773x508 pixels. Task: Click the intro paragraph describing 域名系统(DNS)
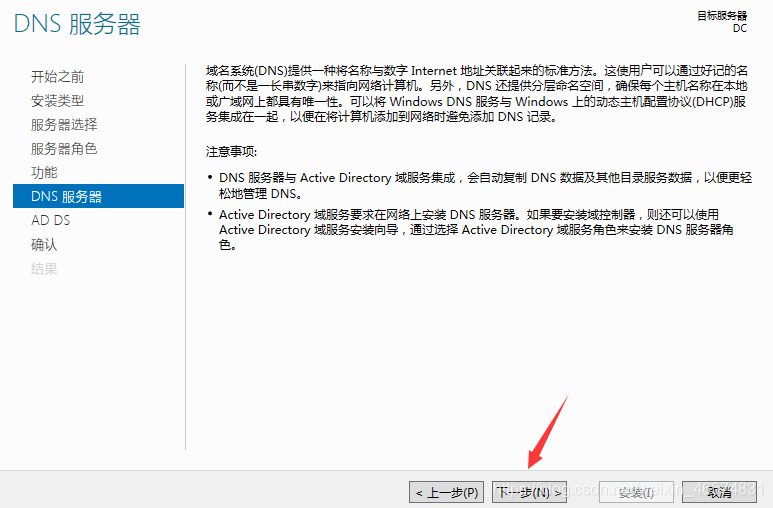[477, 94]
